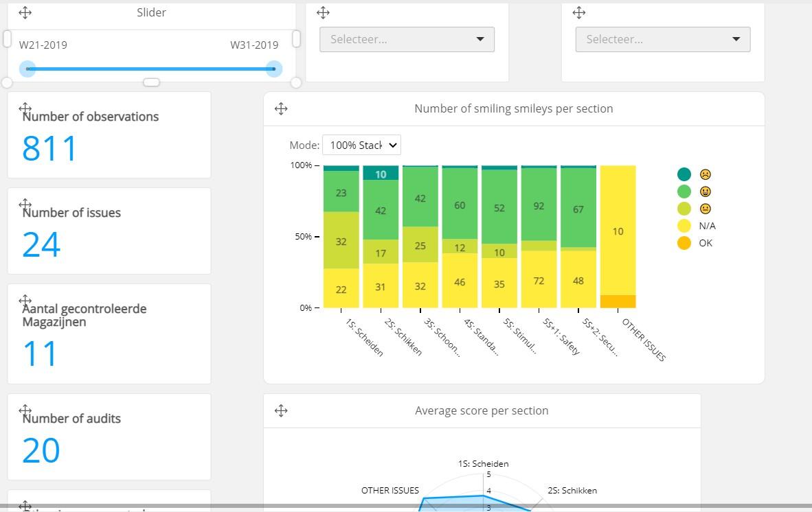The image size is (812, 512).
Task: Click the 5S+1: Safety axis label
Action: (561, 336)
